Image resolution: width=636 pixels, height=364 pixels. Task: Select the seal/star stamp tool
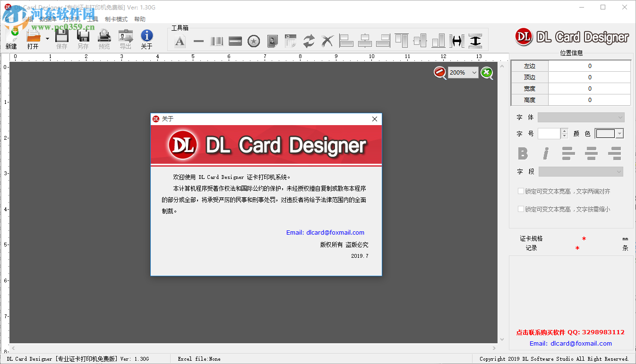point(253,41)
